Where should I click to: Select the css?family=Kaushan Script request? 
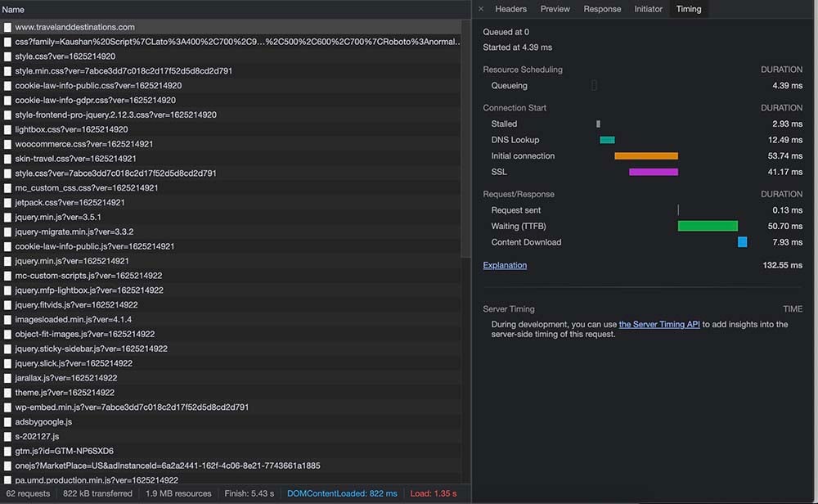231,42
